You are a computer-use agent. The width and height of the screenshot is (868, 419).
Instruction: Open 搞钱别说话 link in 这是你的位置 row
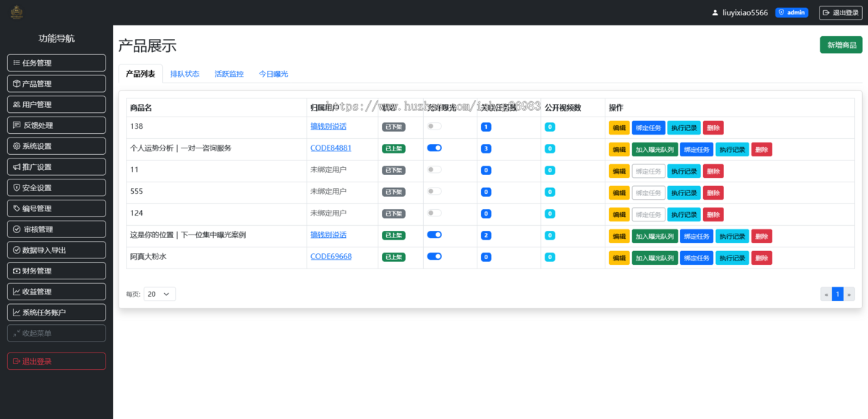pos(328,234)
